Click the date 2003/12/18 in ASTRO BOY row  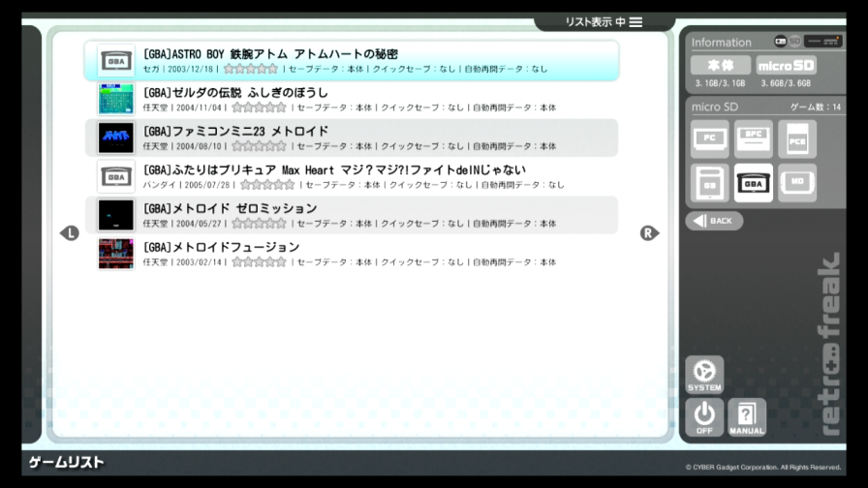tap(191, 69)
